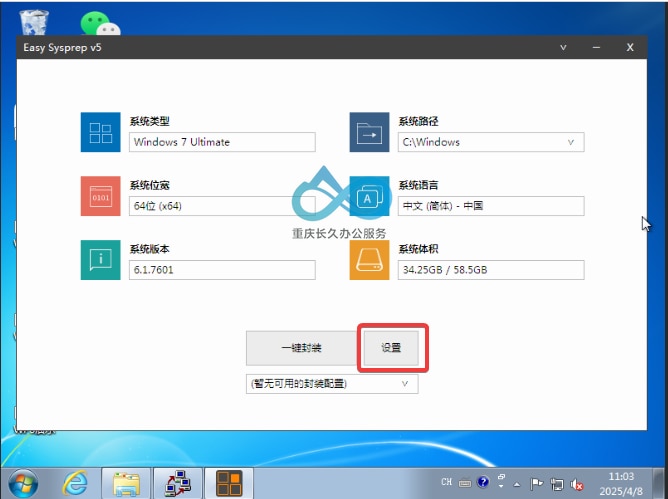Close the Easy Sysprep v5 window
Screen dimensions: 668x499
(x=630, y=47)
